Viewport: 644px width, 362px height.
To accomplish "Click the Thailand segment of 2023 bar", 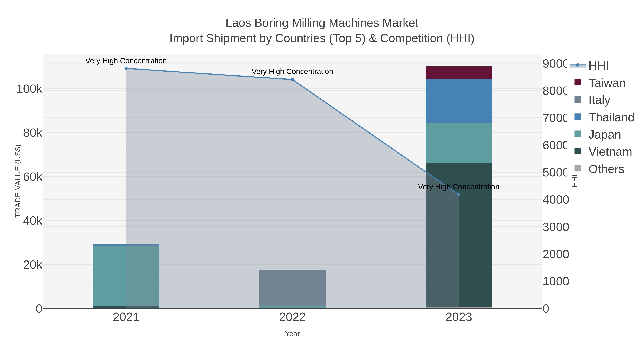I will tap(459, 101).
